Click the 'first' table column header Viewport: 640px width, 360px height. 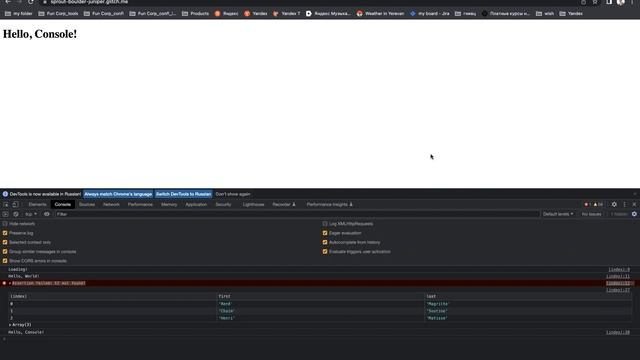tap(320, 296)
